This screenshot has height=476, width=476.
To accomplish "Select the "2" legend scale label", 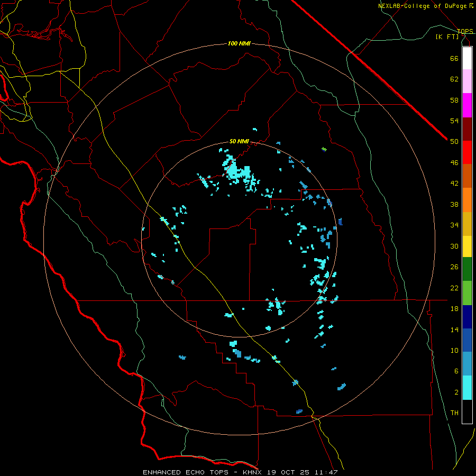I will click(456, 392).
